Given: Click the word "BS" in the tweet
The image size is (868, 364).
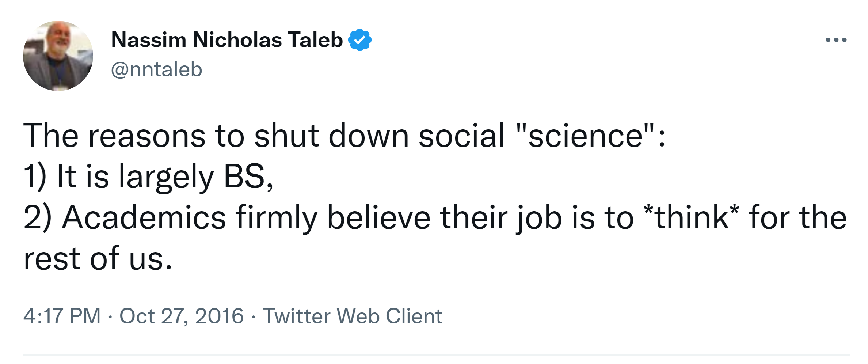Looking at the screenshot, I should click(244, 177).
